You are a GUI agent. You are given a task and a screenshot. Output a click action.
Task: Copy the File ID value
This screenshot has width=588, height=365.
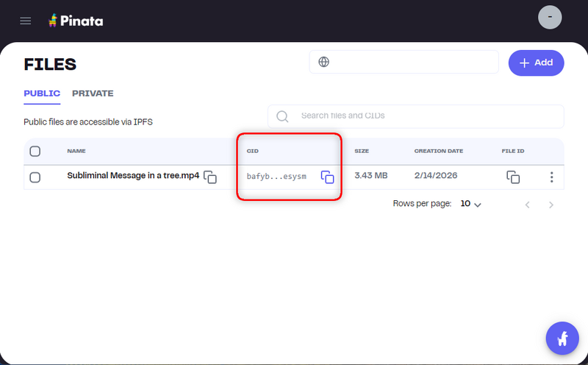(513, 177)
